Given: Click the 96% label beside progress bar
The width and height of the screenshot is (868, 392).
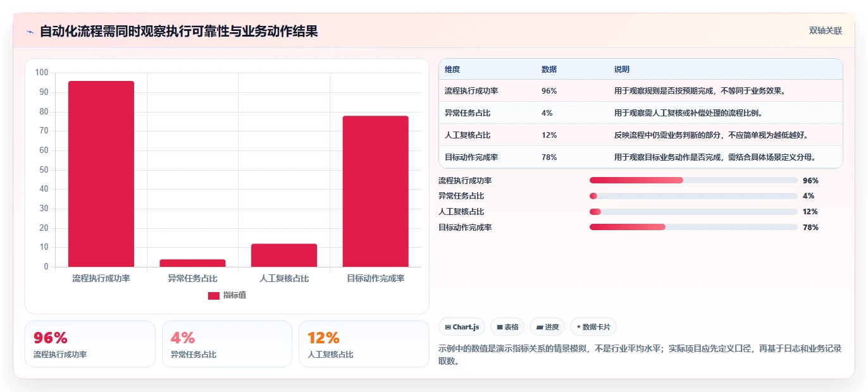Looking at the screenshot, I should (x=810, y=180).
